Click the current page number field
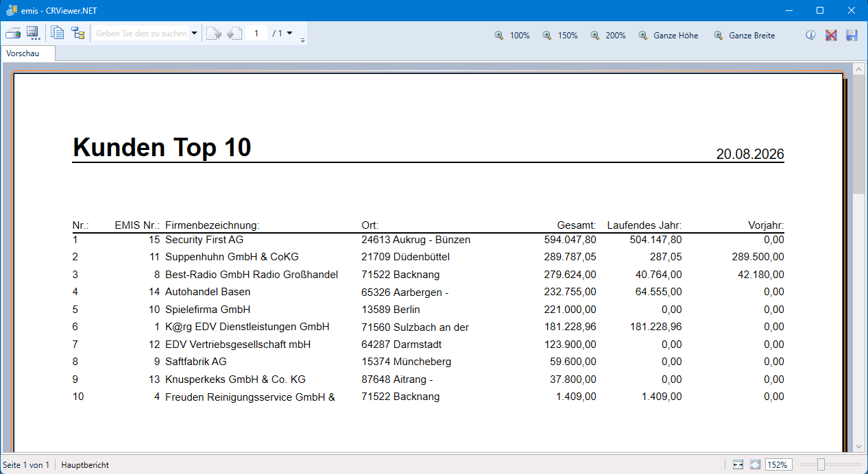 point(256,33)
